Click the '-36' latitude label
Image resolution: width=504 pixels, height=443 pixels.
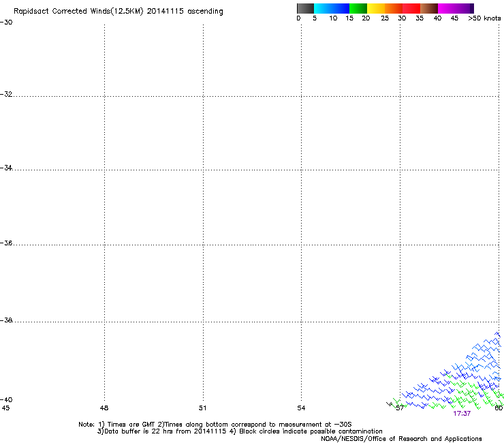pyautogui.click(x=6, y=243)
